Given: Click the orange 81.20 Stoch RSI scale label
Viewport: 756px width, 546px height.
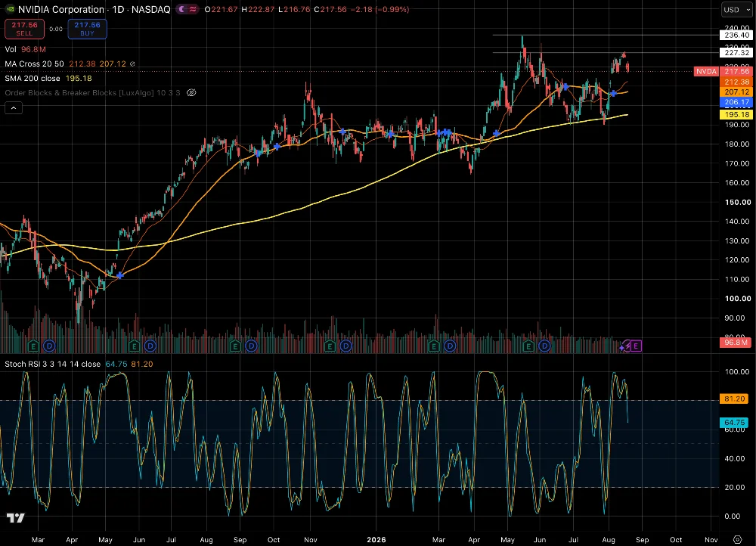Looking at the screenshot, I should [x=734, y=399].
